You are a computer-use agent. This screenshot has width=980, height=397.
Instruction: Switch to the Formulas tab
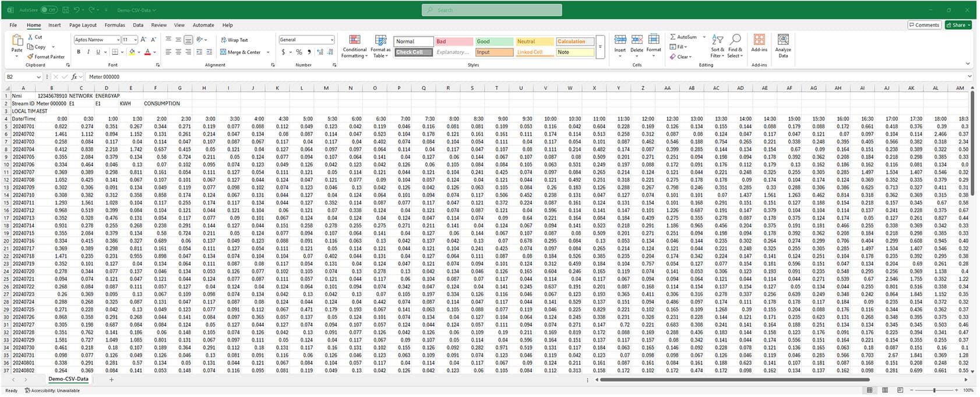point(115,25)
